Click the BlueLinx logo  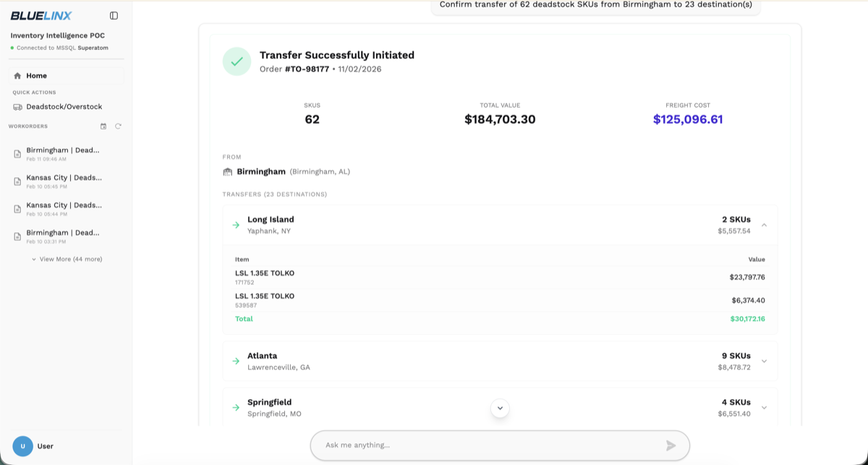pyautogui.click(x=41, y=16)
